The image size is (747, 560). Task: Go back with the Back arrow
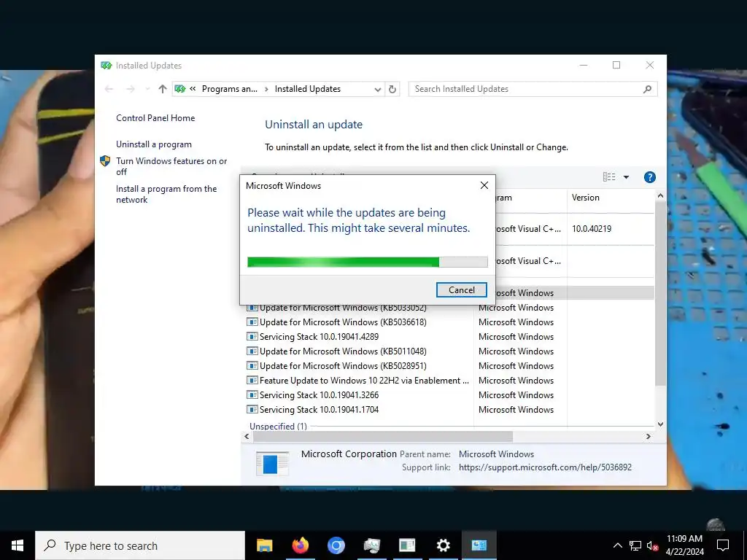tap(109, 89)
